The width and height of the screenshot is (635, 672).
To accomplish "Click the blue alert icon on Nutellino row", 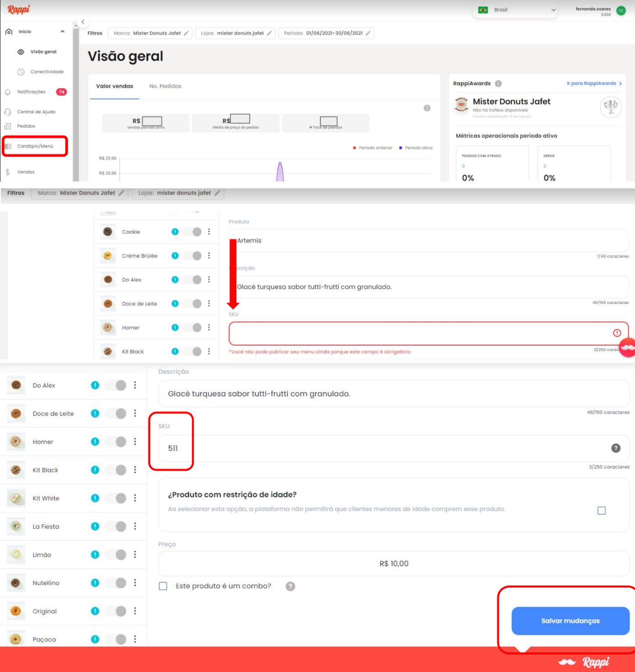I will click(x=95, y=583).
